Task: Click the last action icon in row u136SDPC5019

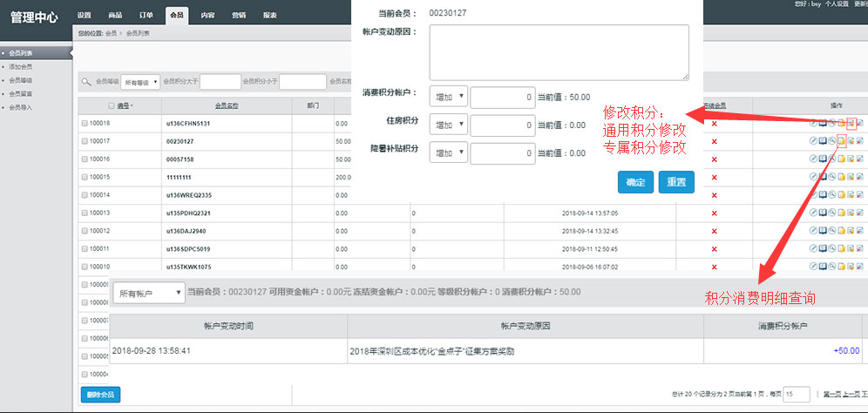Action: (x=860, y=248)
